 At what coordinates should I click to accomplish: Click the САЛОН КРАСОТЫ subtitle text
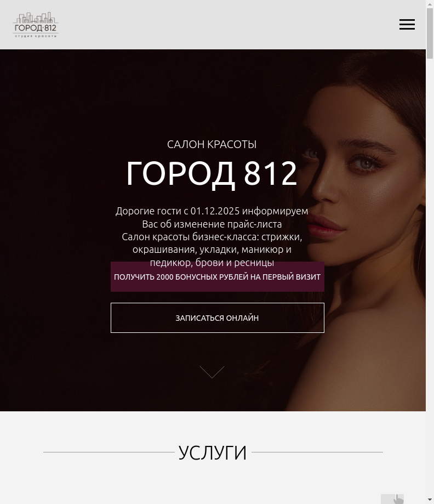click(212, 144)
